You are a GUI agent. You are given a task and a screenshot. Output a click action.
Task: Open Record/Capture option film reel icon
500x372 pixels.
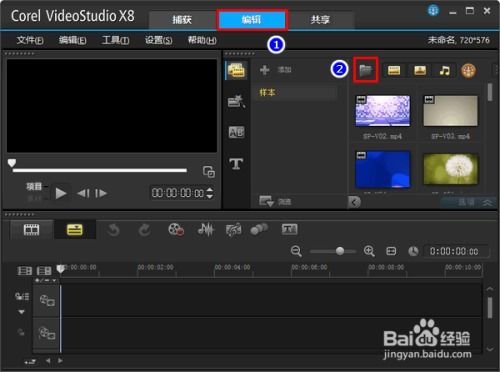[176, 229]
